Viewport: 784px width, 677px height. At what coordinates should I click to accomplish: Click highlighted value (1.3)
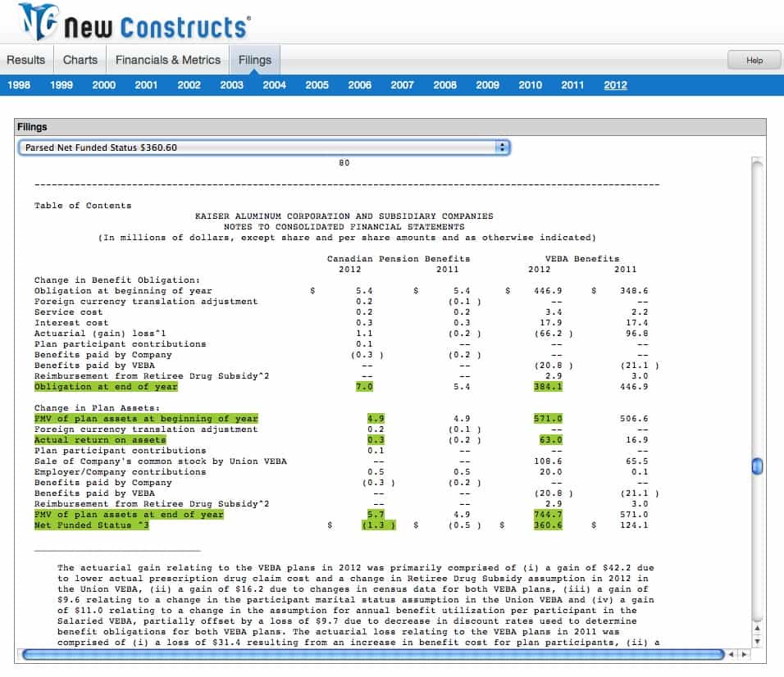point(379,525)
